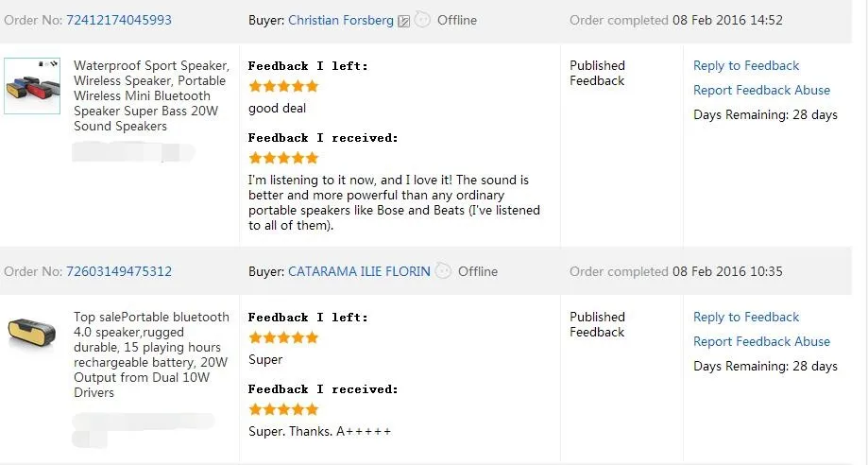Report Feedback Abuse for Christian Forsberg's order
The height and width of the screenshot is (465, 868).
tap(761, 90)
